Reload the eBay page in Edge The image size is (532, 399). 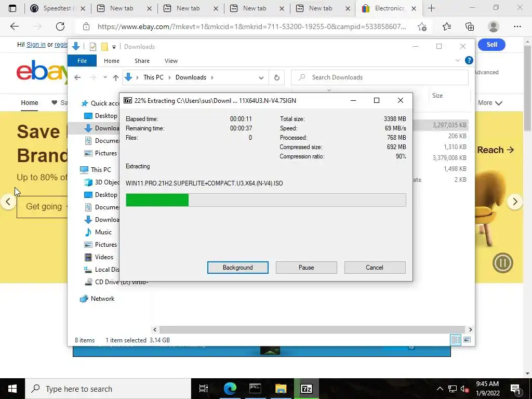[60, 26]
